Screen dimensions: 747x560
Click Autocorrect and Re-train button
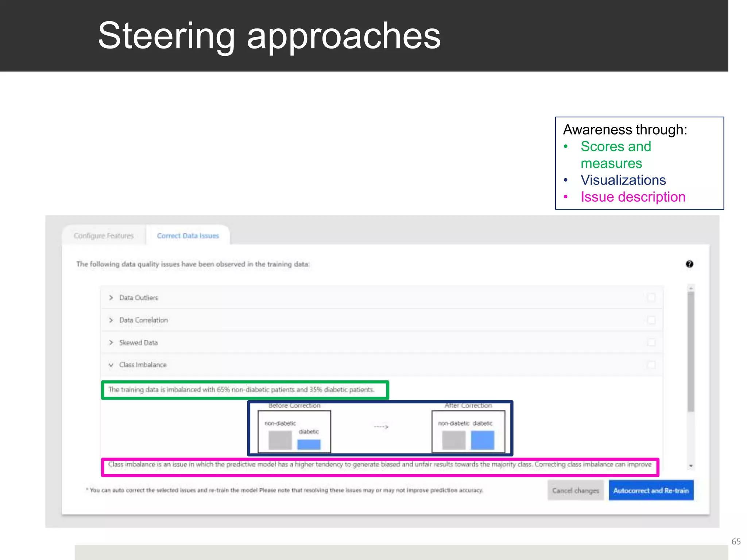click(x=651, y=490)
